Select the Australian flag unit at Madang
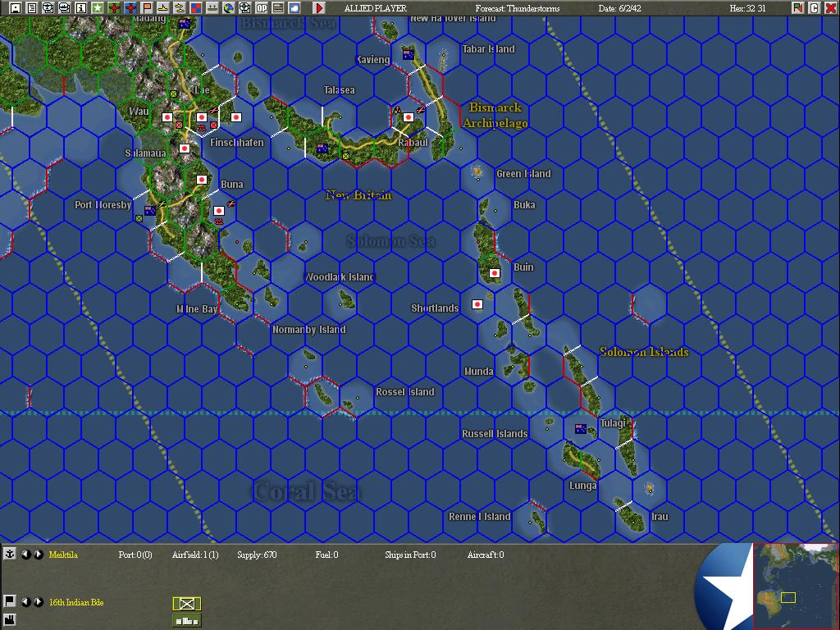 click(x=185, y=24)
